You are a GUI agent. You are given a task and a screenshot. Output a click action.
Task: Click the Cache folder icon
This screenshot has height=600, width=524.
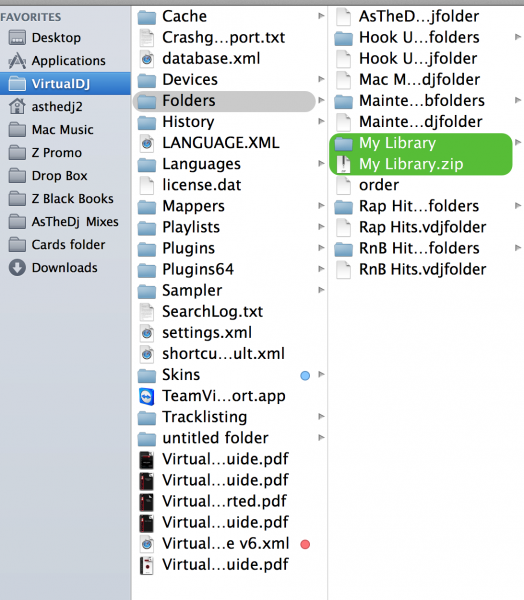coord(147,16)
